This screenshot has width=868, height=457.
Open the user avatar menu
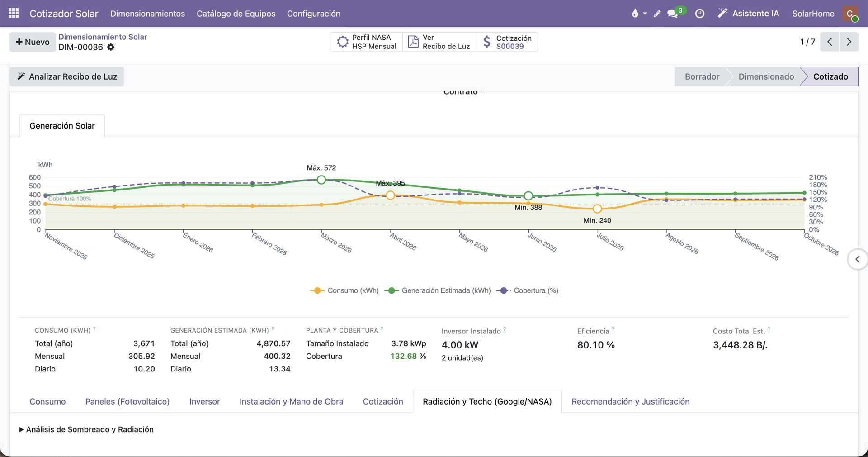click(850, 14)
